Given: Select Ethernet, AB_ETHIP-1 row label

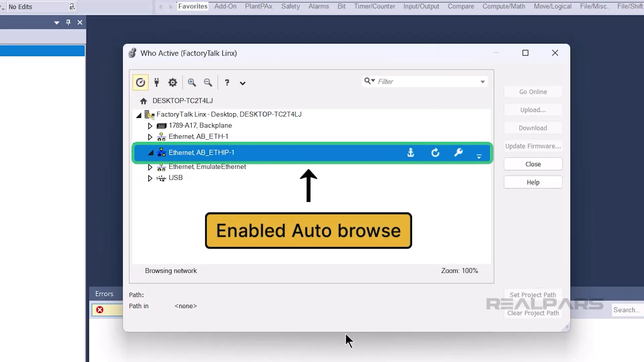Looking at the screenshot, I should coord(201,153).
